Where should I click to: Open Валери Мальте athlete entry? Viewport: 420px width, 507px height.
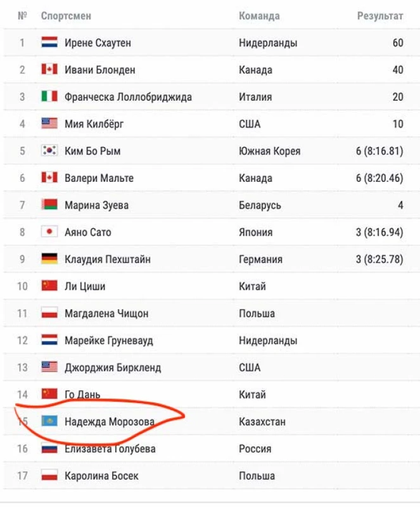coord(99,178)
